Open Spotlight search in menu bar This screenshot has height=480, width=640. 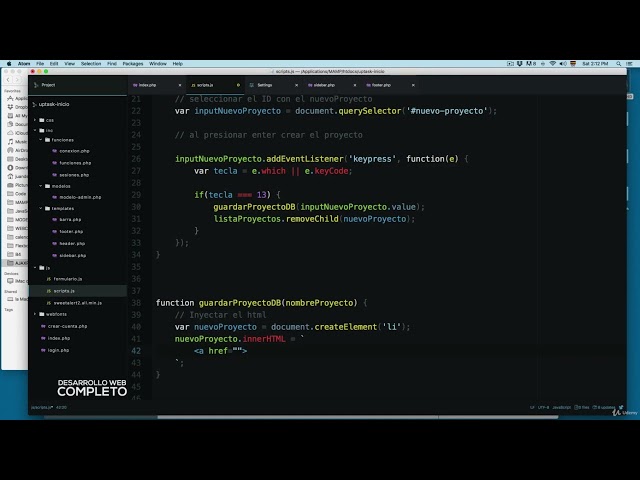pos(618,64)
